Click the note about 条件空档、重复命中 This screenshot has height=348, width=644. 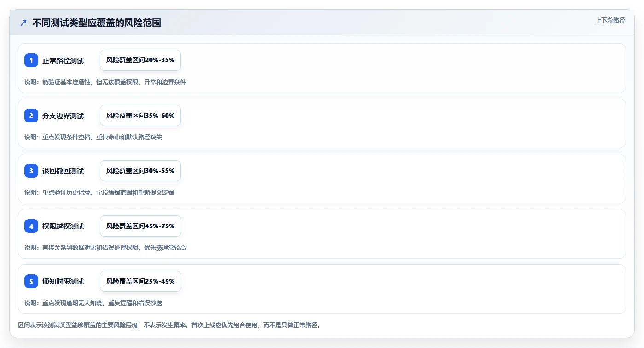point(93,137)
